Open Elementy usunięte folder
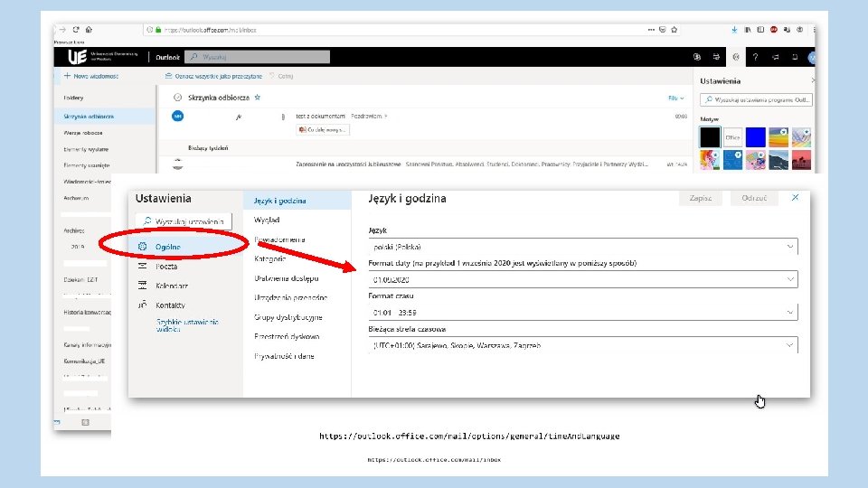 pyautogui.click(x=87, y=164)
